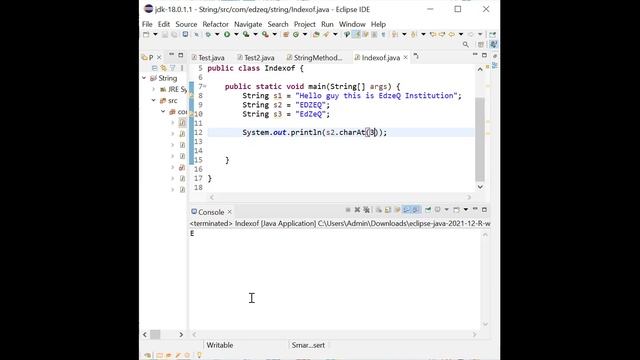Viewport: 640px width, 360px height.
Task: Open New Java Class dropdown arrow
Action: click(305, 35)
